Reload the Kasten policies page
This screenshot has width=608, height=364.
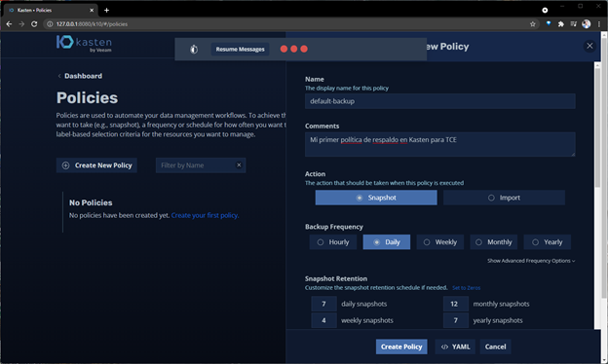tap(34, 24)
